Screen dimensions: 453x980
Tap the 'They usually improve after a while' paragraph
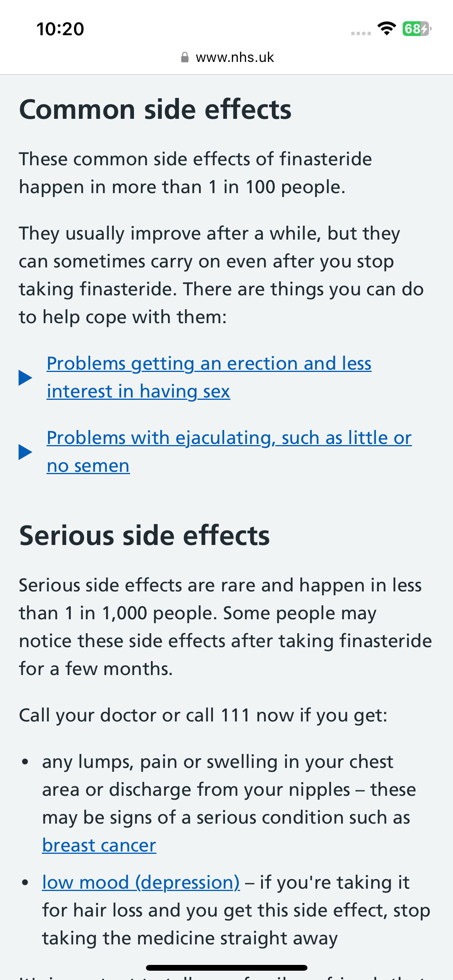click(221, 275)
